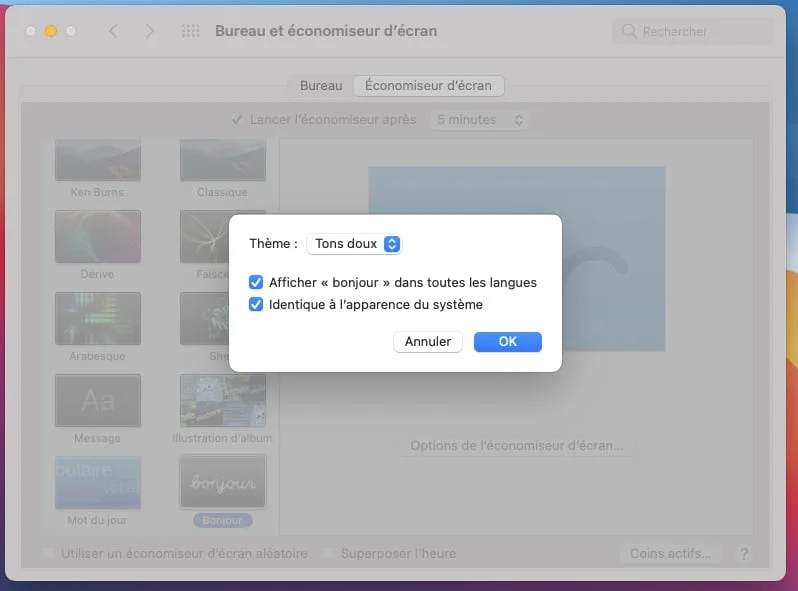Click the yellow minimize window button
Image resolution: width=798 pixels, height=591 pixels.
tap(51, 31)
